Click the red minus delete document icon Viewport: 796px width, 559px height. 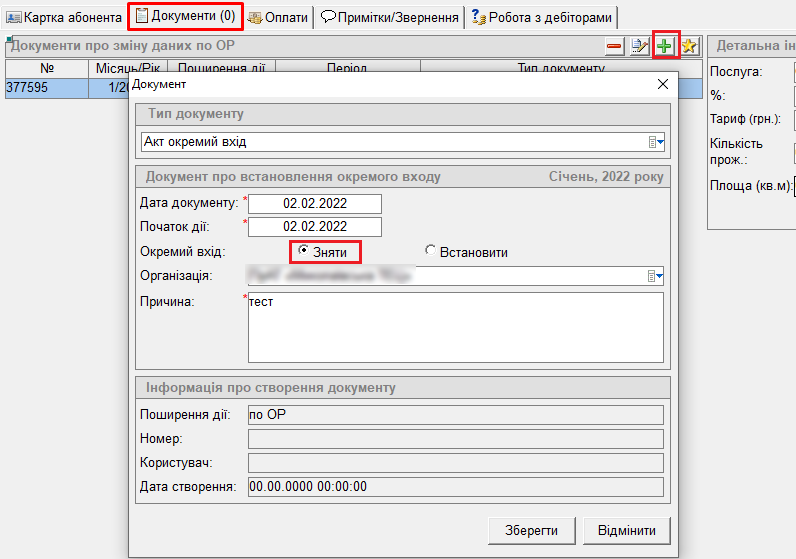pos(614,46)
